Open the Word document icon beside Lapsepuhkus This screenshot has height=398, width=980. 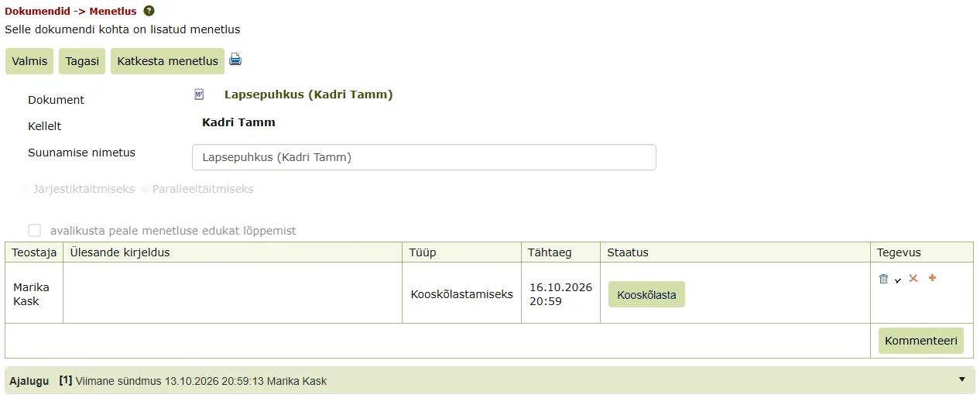(199, 94)
